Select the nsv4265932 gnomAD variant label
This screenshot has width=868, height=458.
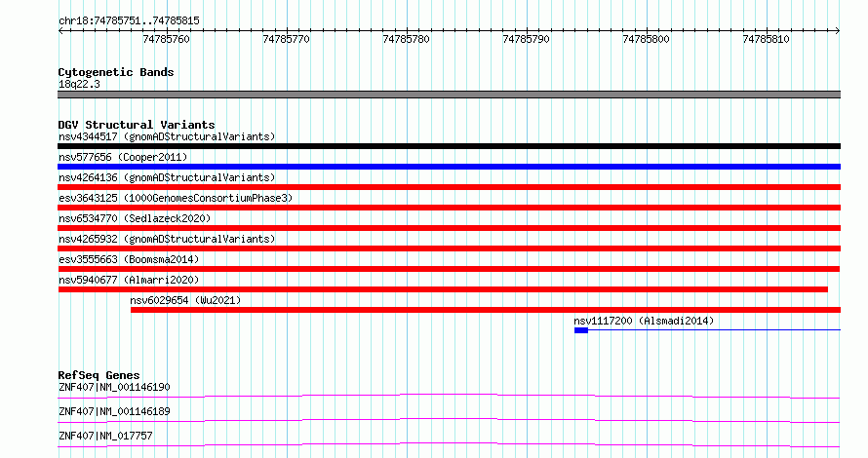[x=167, y=239]
